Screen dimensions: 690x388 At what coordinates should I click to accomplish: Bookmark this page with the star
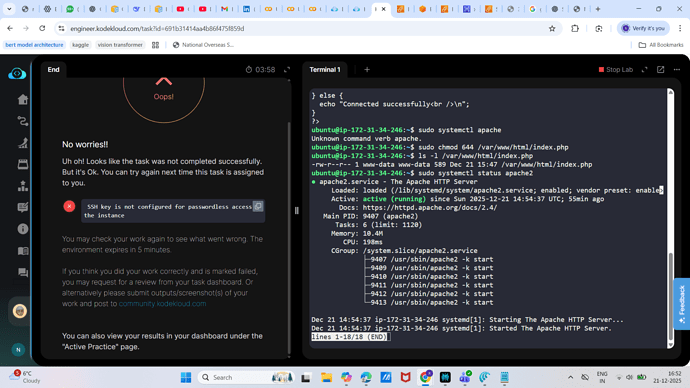point(552,29)
